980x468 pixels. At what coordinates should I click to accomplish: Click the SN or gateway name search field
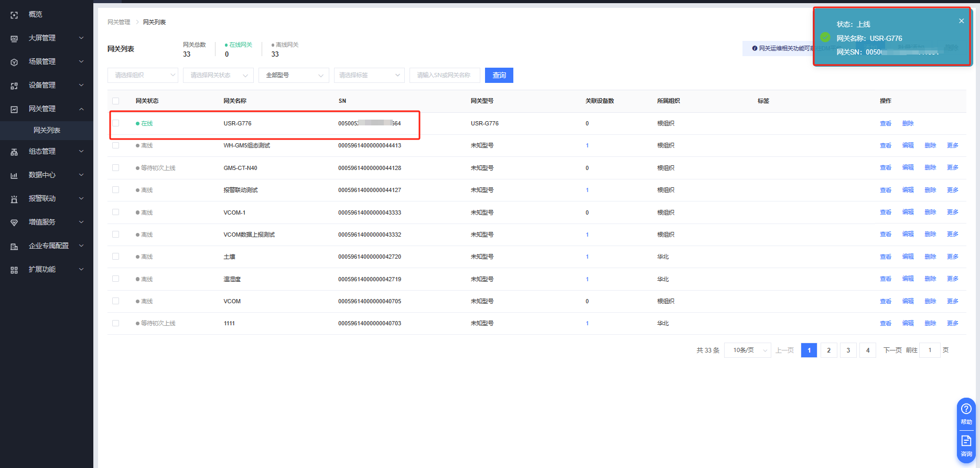pyautogui.click(x=445, y=76)
